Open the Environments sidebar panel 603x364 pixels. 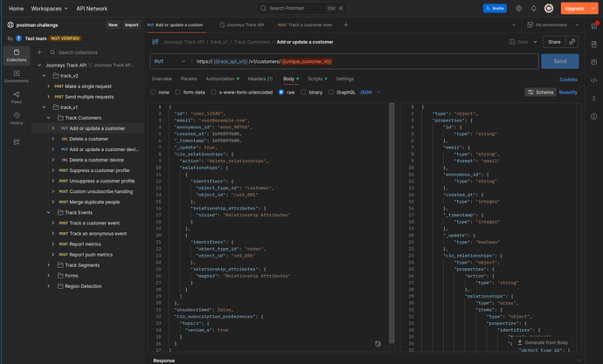pyautogui.click(x=17, y=77)
